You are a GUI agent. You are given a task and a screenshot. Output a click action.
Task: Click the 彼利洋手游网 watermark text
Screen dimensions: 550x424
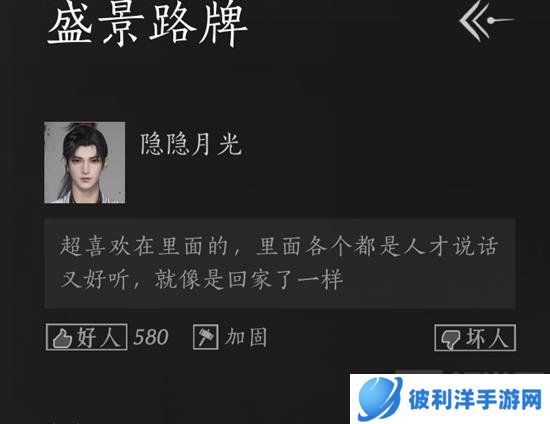(x=475, y=399)
